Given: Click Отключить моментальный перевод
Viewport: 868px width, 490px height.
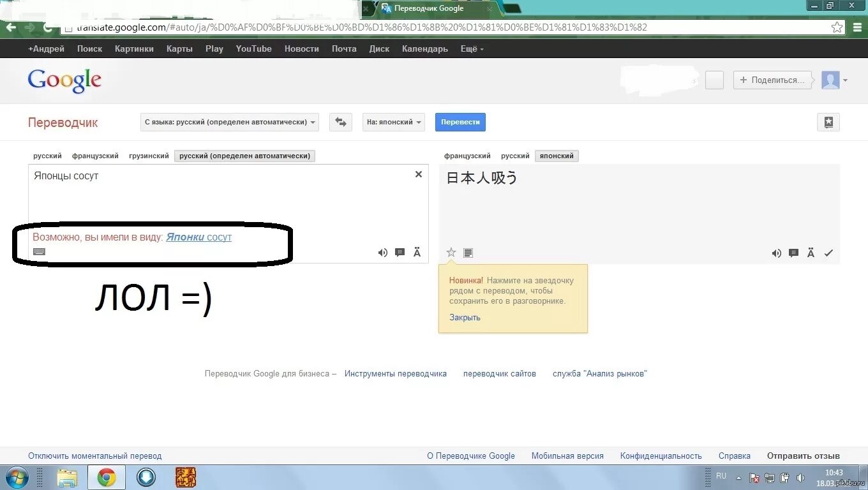Looking at the screenshot, I should point(95,456).
